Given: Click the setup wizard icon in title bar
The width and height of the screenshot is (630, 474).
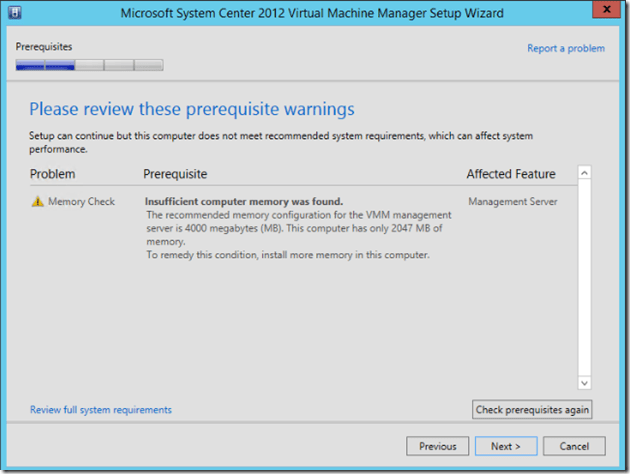Looking at the screenshot, I should [16, 13].
